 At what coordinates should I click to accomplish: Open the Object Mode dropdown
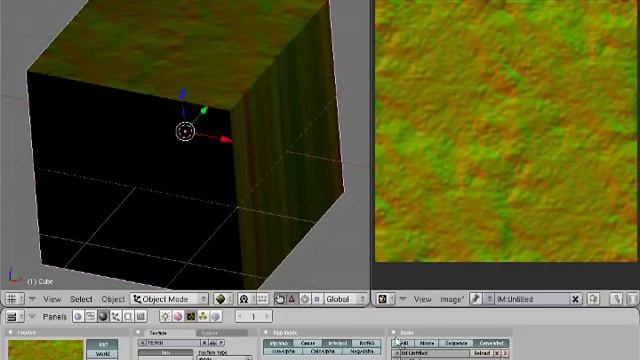point(169,299)
